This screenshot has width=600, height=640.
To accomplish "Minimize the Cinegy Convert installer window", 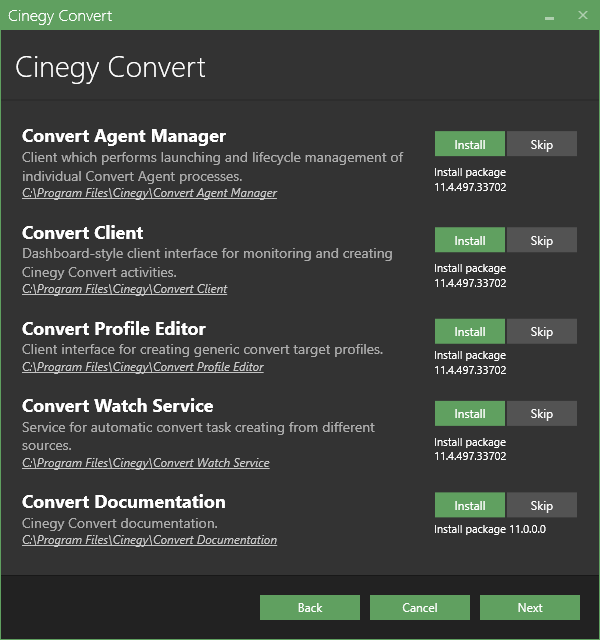I will (x=549, y=16).
